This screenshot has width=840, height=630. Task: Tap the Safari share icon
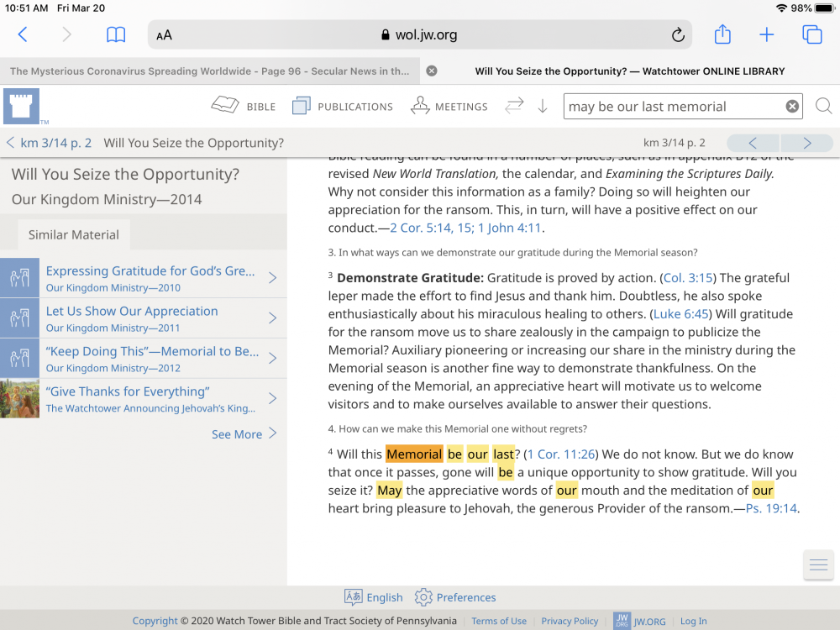pyautogui.click(x=722, y=34)
